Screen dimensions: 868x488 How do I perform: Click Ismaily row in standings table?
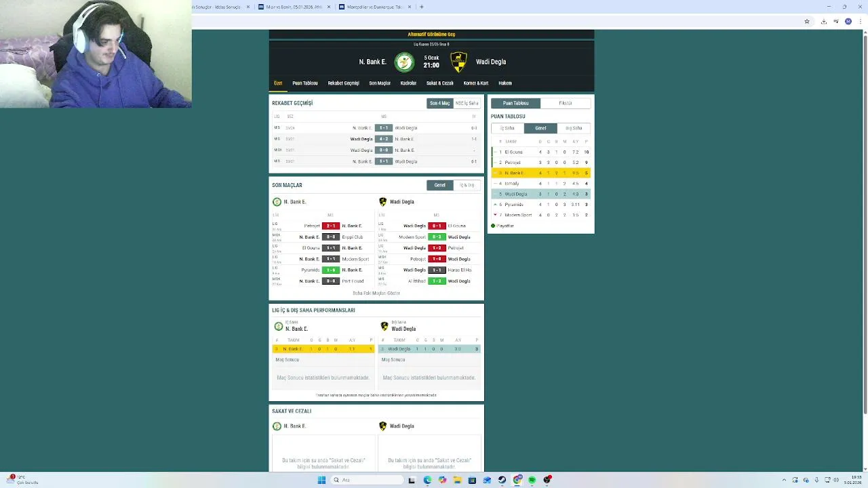pos(540,184)
